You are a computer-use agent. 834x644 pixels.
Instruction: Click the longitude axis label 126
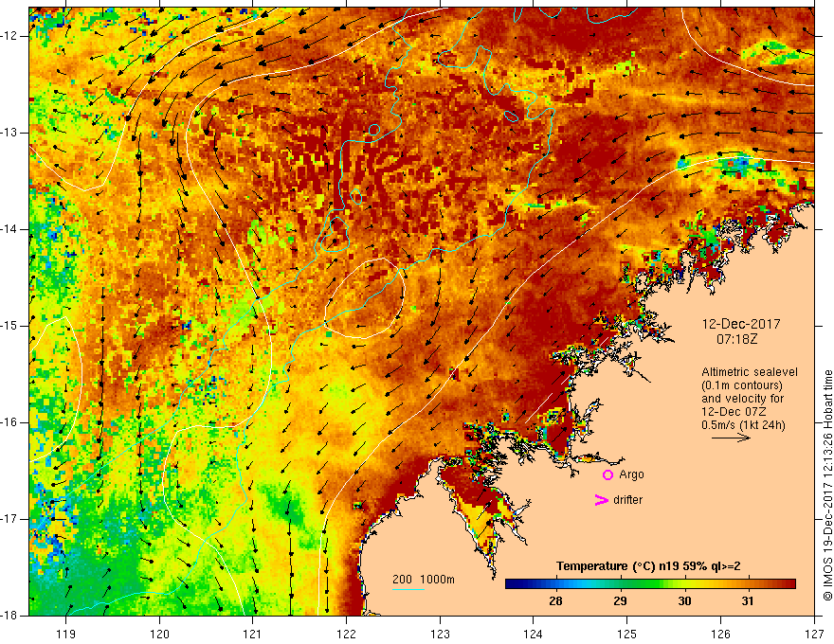720,634
